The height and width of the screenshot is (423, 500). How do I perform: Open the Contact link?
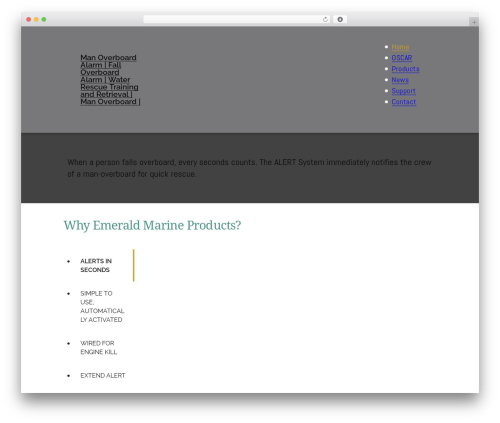click(404, 102)
